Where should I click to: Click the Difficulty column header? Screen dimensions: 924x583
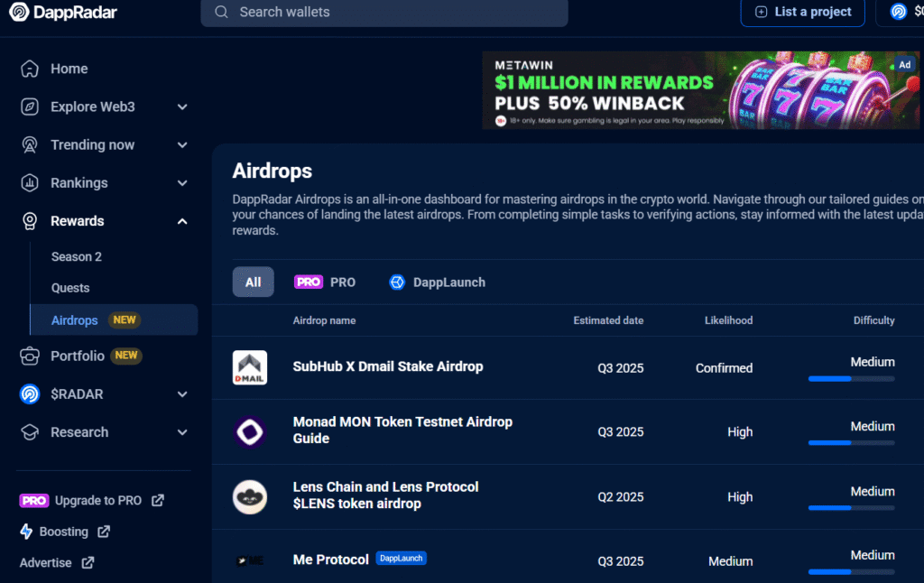[873, 320]
